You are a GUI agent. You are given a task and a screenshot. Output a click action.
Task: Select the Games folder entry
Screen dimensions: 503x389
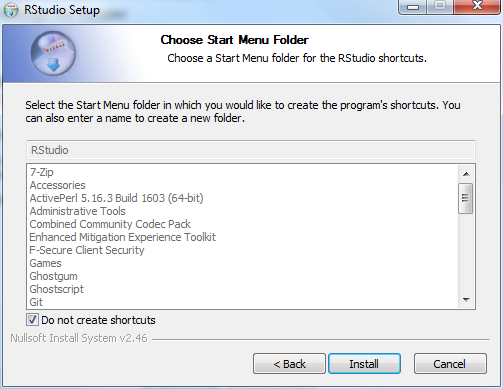tap(45, 263)
